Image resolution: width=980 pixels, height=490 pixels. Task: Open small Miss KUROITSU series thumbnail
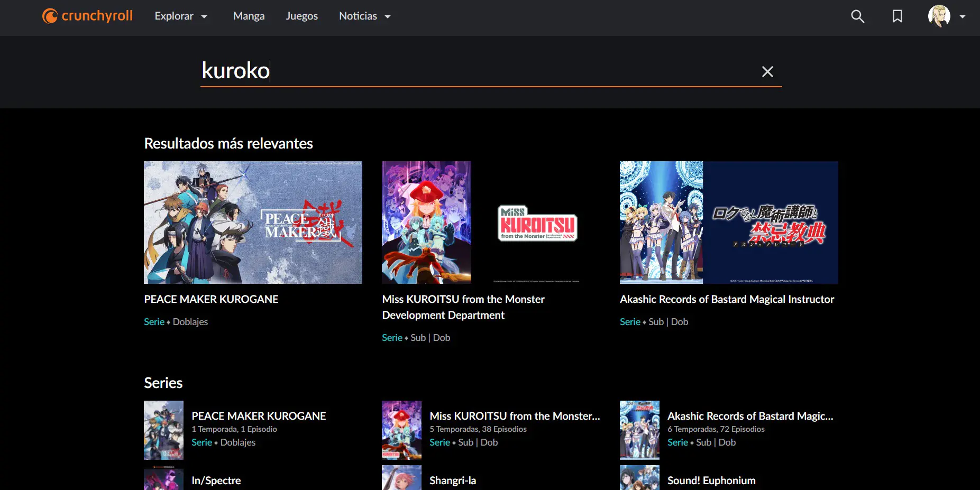(x=401, y=430)
